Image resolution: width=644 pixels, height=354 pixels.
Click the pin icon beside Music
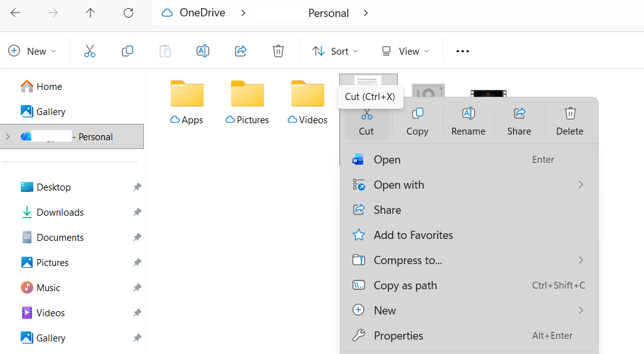pos(137,287)
